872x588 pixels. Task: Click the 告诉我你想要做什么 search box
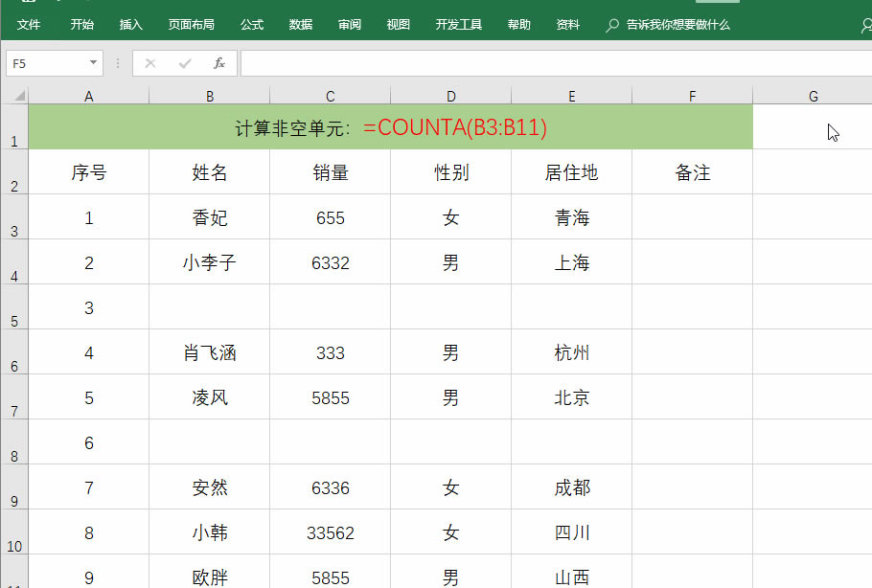(x=678, y=25)
